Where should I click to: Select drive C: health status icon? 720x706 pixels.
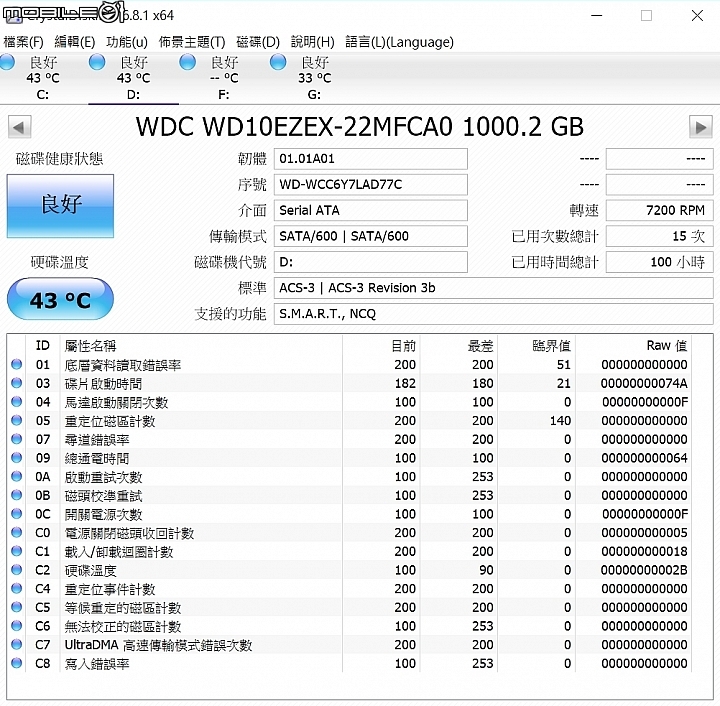point(7,62)
